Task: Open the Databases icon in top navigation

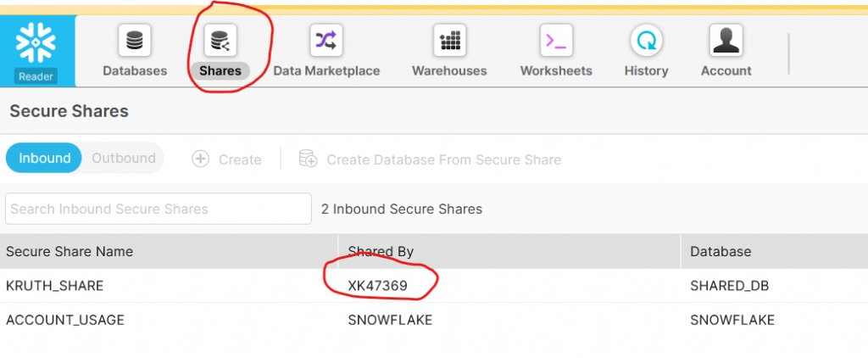Action: click(135, 41)
